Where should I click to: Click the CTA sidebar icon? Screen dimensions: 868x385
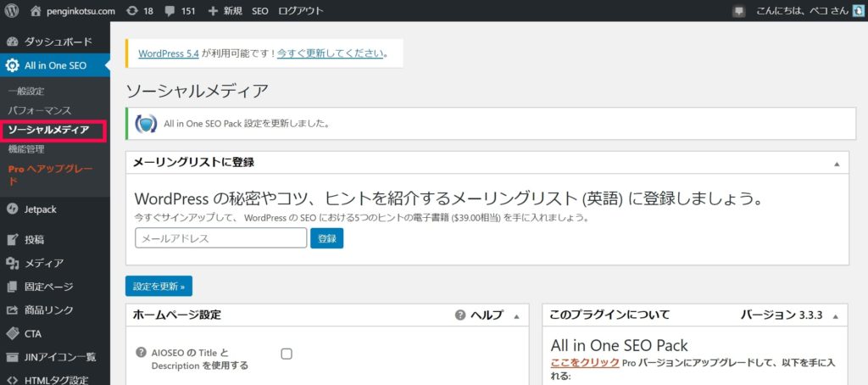13,333
